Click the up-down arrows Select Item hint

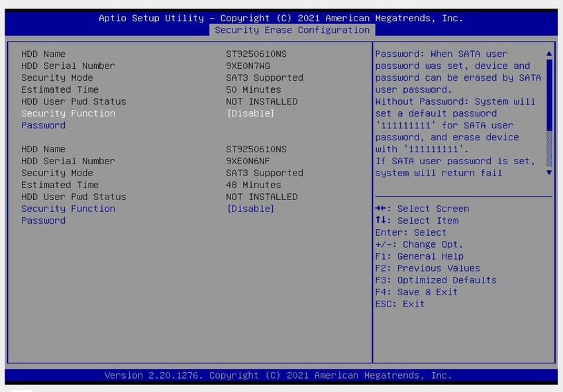point(417,220)
